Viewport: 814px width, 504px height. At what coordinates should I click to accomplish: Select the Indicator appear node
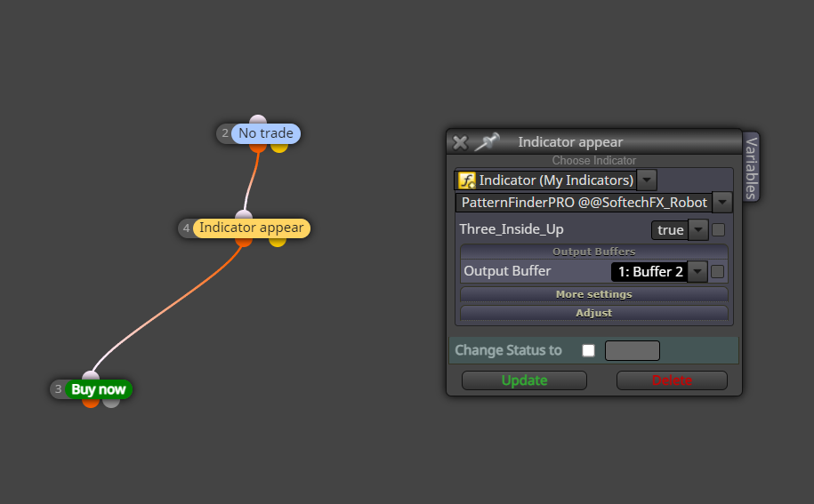(251, 228)
